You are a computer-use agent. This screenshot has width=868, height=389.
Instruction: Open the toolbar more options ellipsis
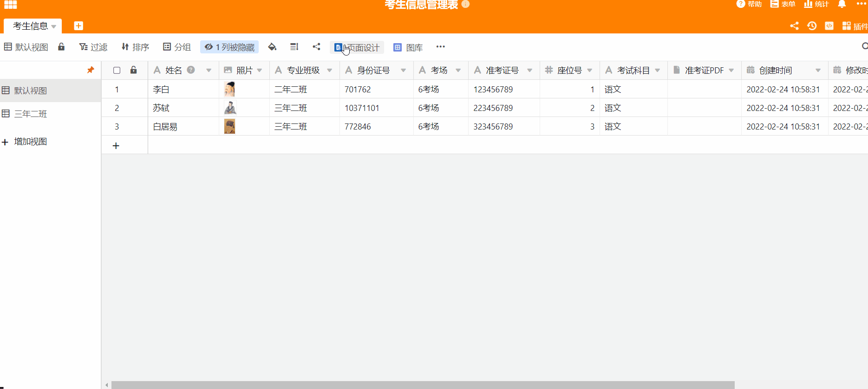pos(441,46)
